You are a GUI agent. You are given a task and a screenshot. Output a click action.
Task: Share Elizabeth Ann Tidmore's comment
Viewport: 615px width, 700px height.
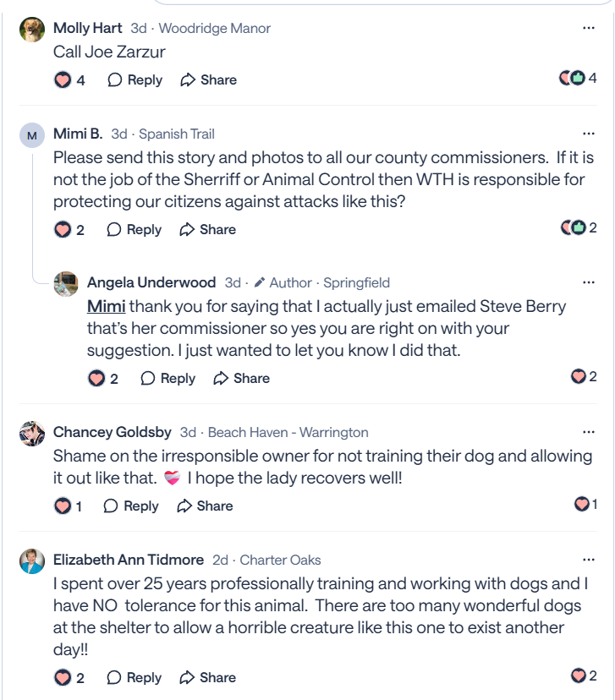click(x=208, y=678)
